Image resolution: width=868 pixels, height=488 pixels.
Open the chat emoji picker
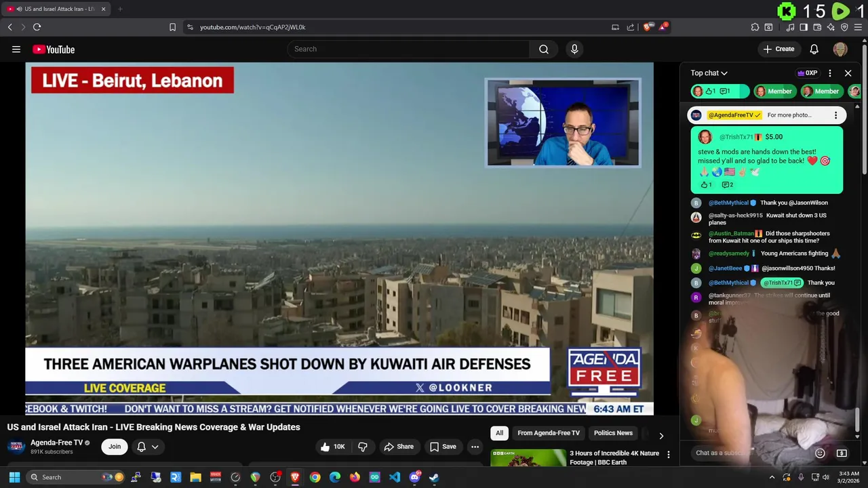point(820,453)
